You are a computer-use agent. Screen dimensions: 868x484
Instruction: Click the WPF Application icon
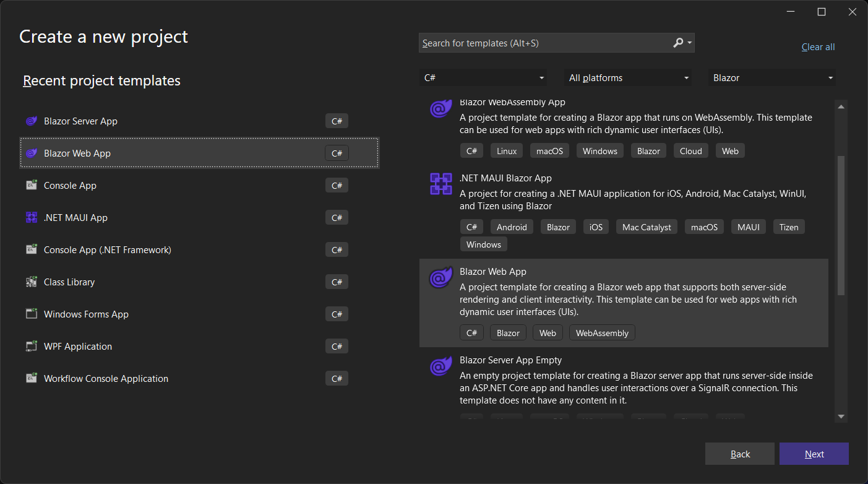[32, 347]
